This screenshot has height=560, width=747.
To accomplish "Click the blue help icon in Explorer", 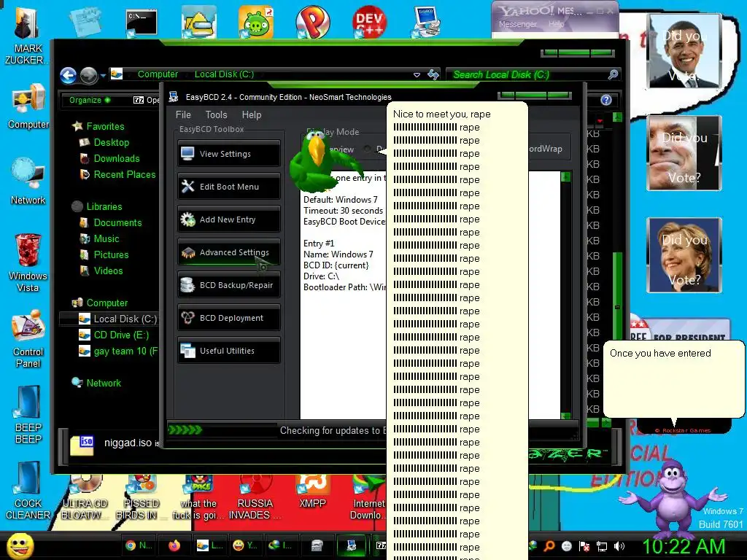I will [x=606, y=100].
